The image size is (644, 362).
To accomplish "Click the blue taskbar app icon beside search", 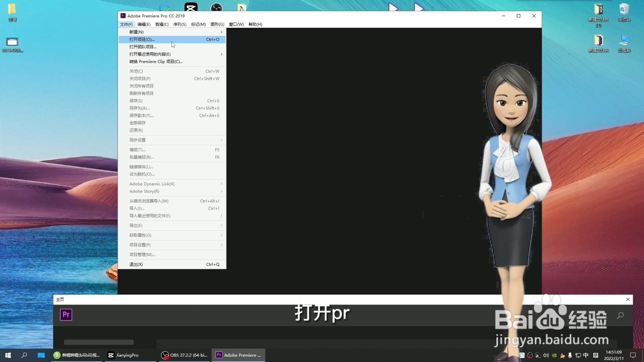I will pyautogui.click(x=41, y=355).
